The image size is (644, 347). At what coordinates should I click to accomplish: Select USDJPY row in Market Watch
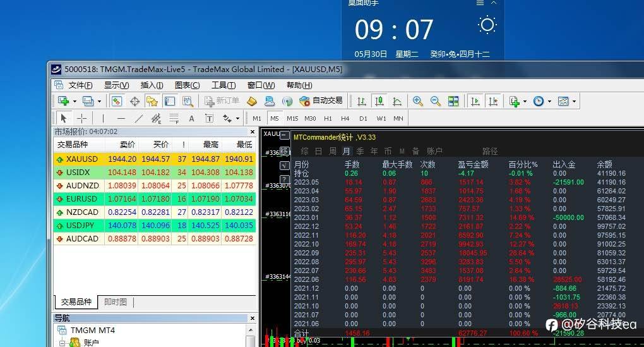tap(155, 225)
